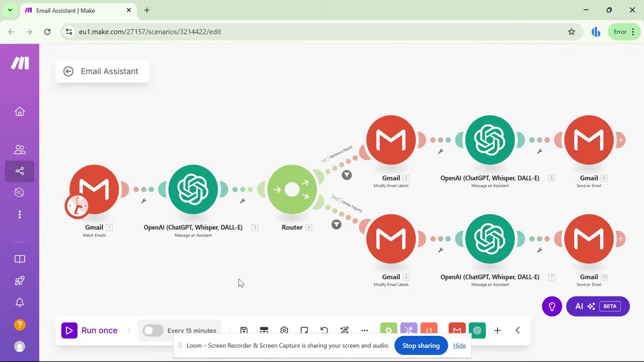Open Resource hub book icon in sidebar
The width and height of the screenshot is (644, 362).
coord(20,259)
